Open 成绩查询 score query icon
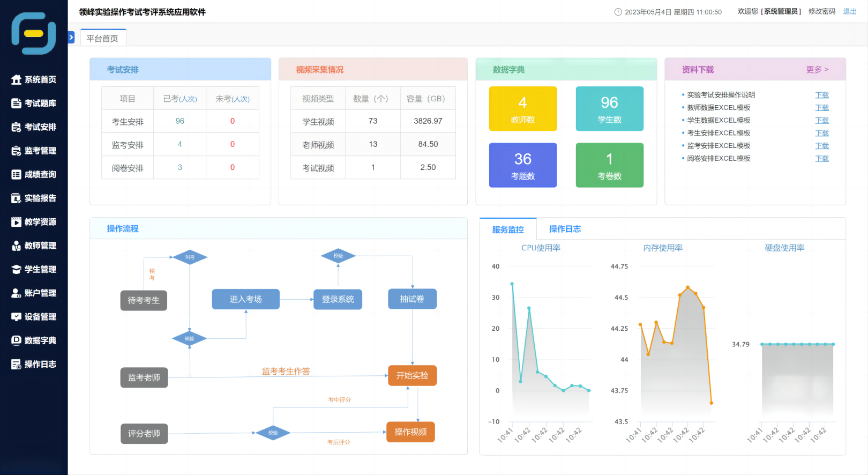This screenshot has height=475, width=868. [16, 175]
